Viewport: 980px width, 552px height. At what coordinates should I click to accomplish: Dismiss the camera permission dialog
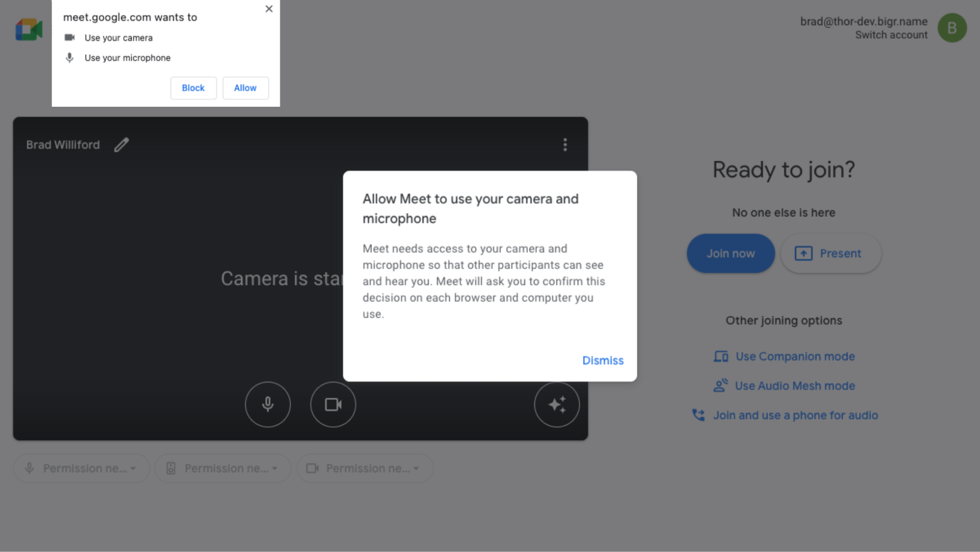coord(603,360)
